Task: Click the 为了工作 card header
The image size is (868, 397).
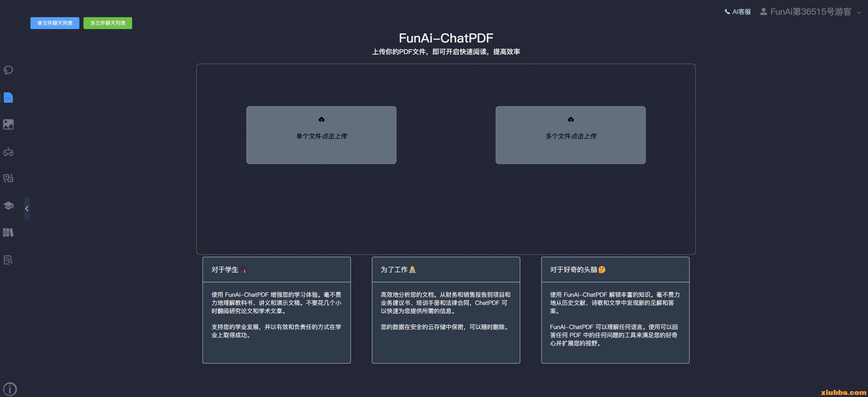Action: pos(446,270)
